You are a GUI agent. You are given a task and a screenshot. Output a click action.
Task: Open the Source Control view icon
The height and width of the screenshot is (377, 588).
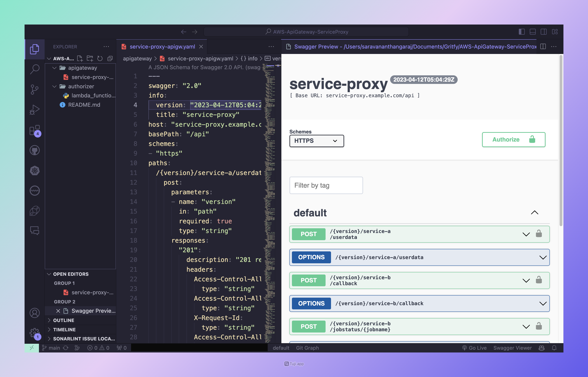pyautogui.click(x=35, y=90)
